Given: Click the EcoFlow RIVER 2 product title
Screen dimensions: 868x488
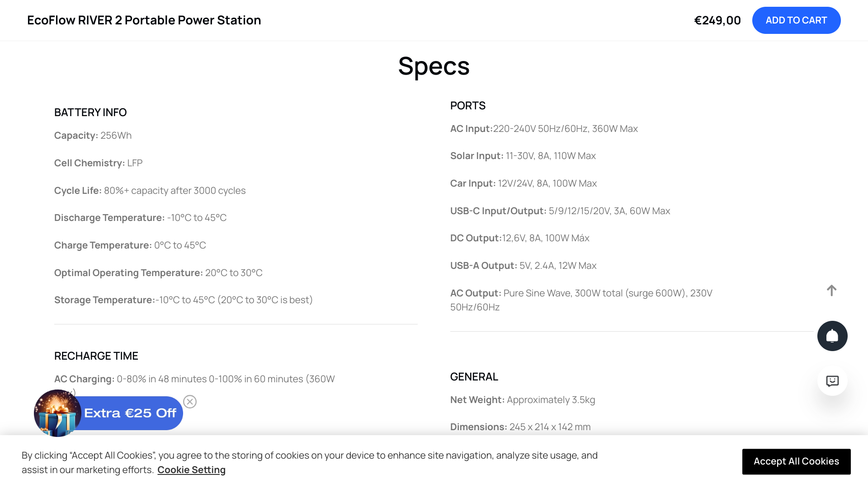Looking at the screenshot, I should [144, 20].
